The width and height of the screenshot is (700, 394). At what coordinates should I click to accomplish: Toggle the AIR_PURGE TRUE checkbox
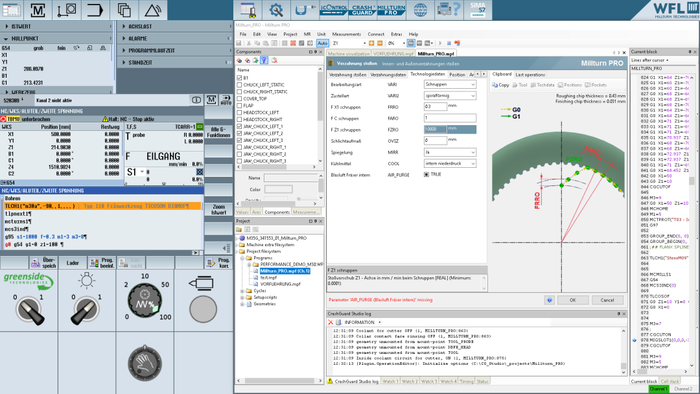click(x=426, y=174)
